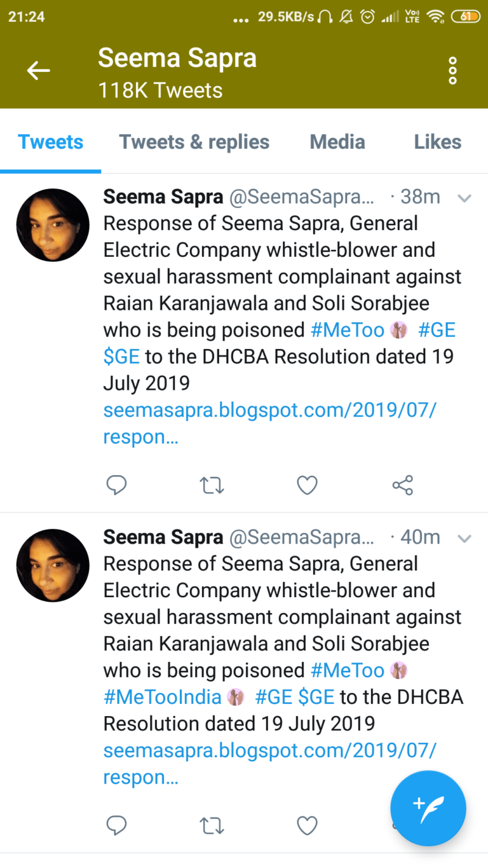This screenshot has width=488, height=868.
Task: Open the Likes tab
Action: tap(438, 142)
